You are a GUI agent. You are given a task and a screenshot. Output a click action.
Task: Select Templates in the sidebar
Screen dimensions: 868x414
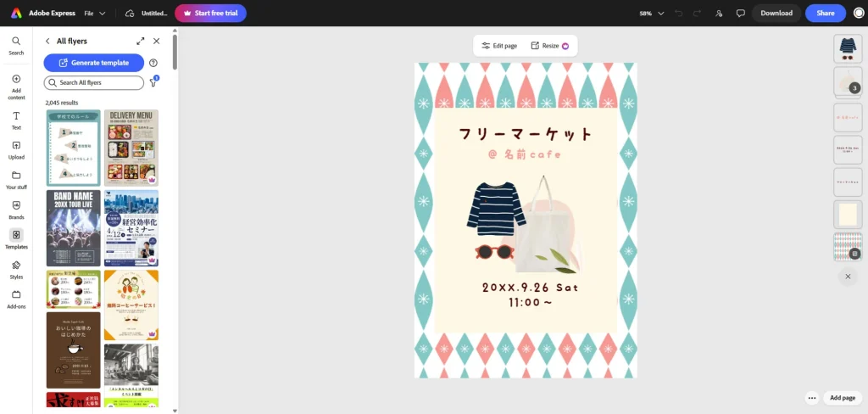coord(16,239)
